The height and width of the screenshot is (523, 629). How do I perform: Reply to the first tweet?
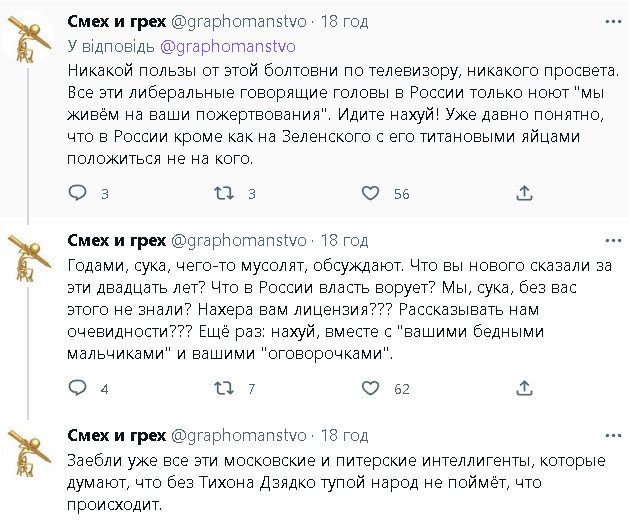point(78,193)
